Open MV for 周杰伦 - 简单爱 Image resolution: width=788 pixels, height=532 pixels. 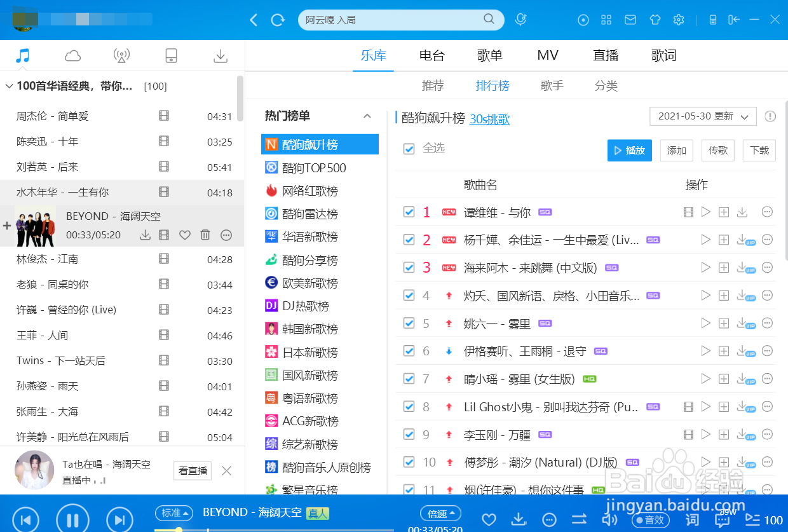(x=164, y=116)
